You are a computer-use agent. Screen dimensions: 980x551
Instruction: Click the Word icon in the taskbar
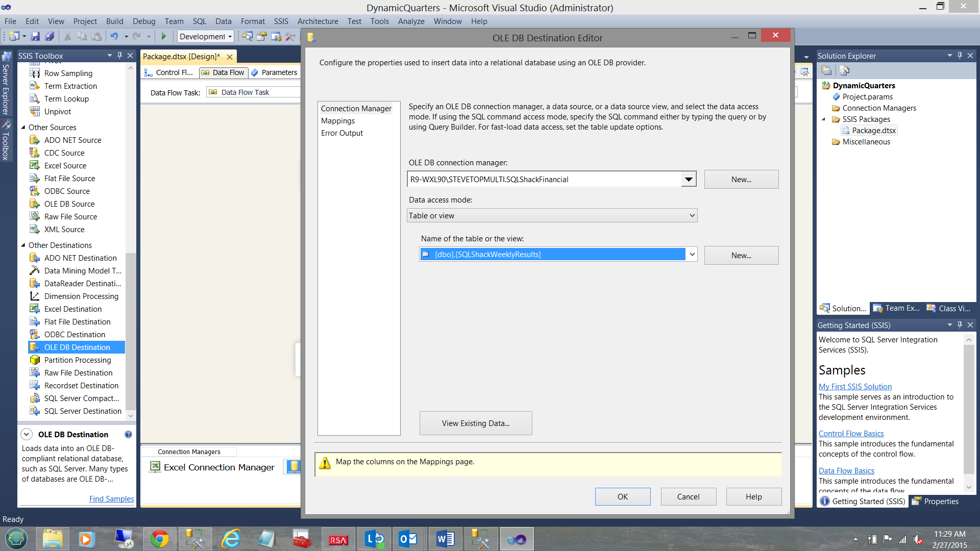pos(445,539)
